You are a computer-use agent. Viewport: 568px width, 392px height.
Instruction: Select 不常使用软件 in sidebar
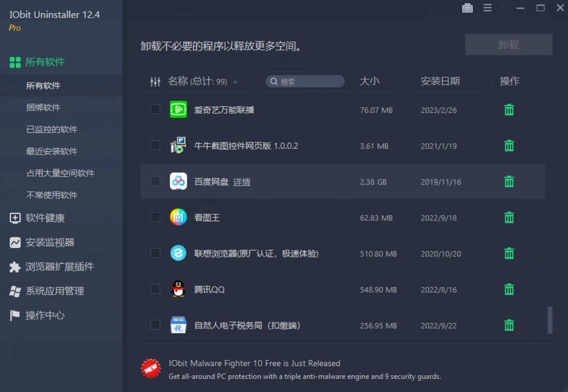(52, 195)
